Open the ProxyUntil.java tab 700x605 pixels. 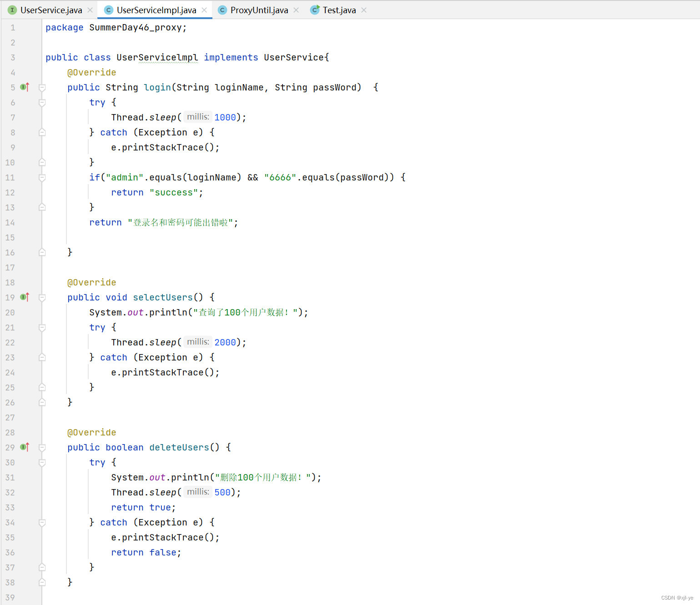[259, 10]
